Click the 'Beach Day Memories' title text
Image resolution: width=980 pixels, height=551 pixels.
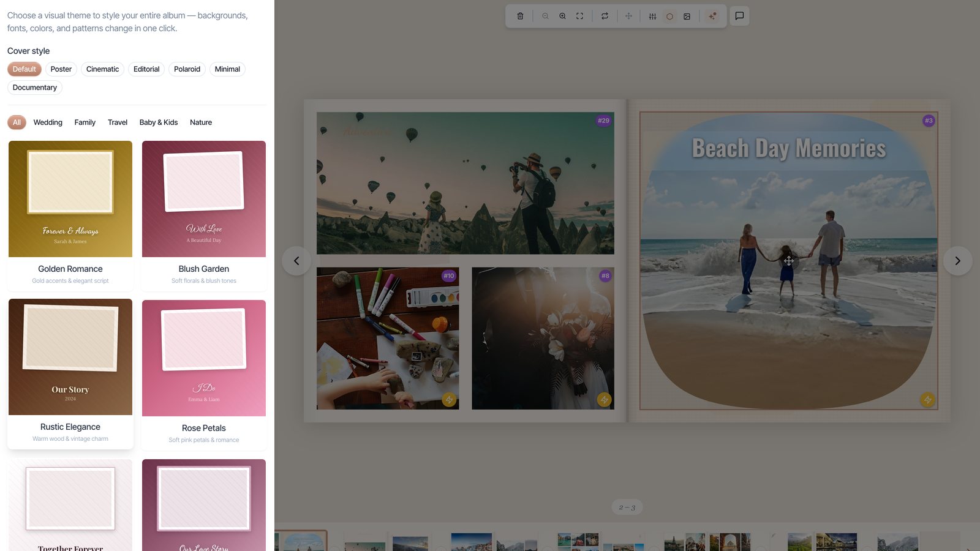(x=789, y=149)
